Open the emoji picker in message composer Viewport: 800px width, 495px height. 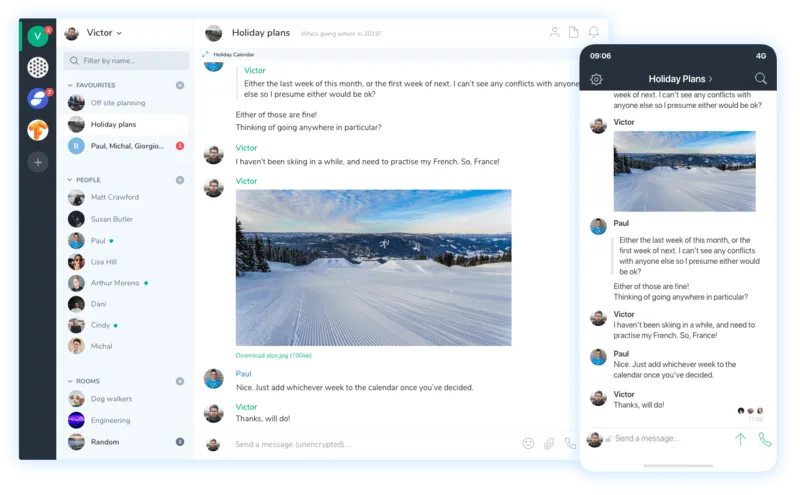[x=528, y=443]
